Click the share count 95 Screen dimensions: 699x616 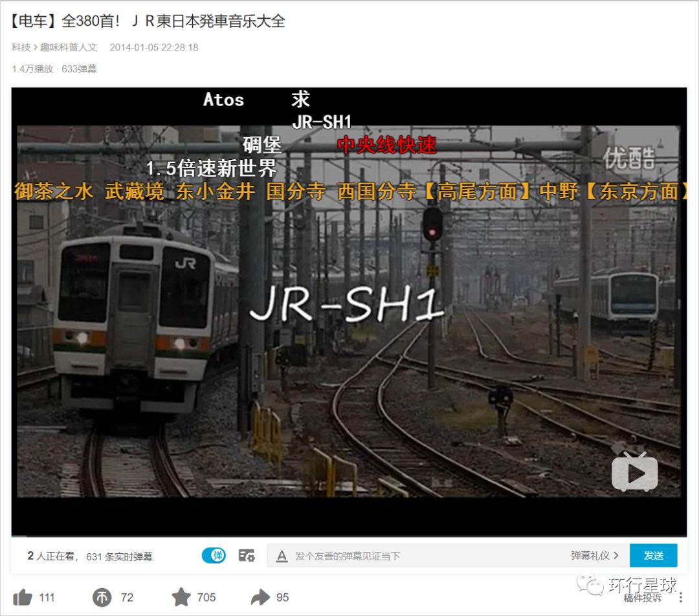click(283, 597)
